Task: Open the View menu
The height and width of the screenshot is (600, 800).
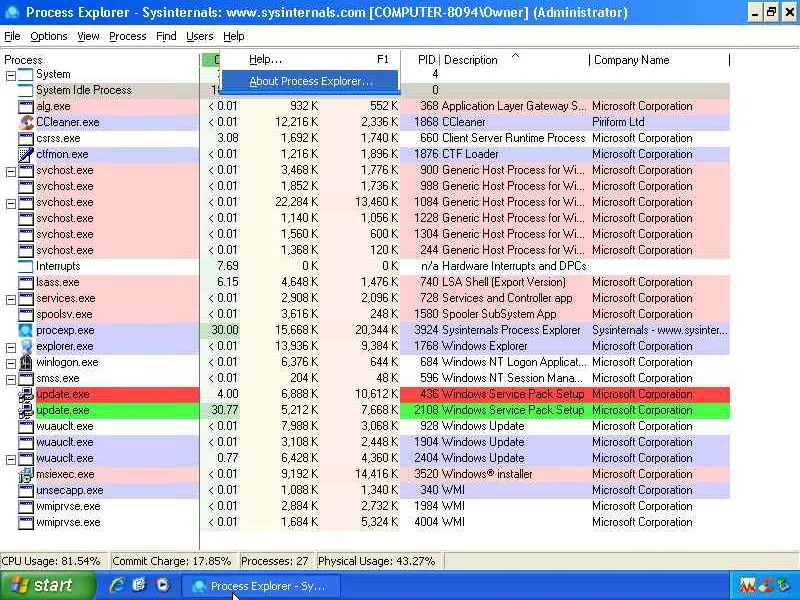Action: click(x=88, y=36)
